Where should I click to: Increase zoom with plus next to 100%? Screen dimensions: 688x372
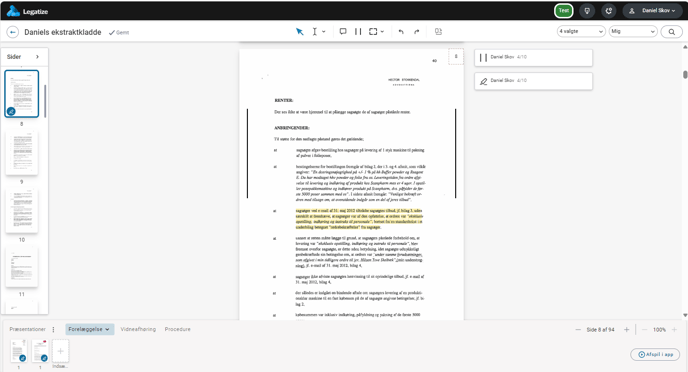tap(674, 329)
